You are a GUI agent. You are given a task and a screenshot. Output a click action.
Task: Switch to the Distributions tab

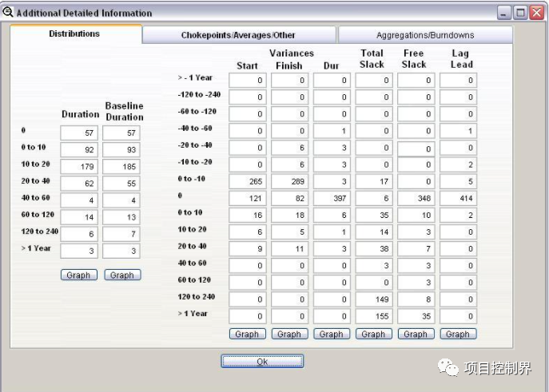coord(74,34)
